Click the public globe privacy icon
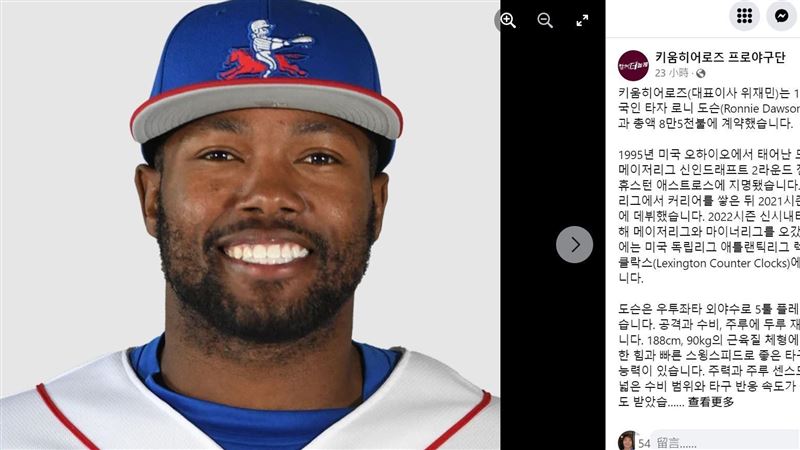800x450 pixels. (x=701, y=73)
